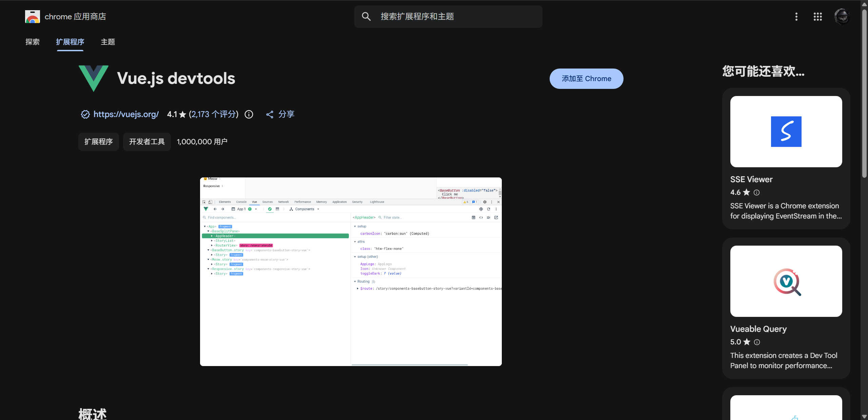
Task: Click the 'SSE Viewer is a Chrome extension' description
Action: pyautogui.click(x=786, y=211)
